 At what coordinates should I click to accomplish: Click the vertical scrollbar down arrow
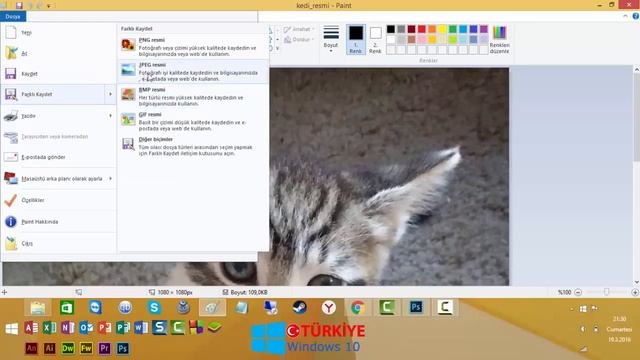click(636, 282)
